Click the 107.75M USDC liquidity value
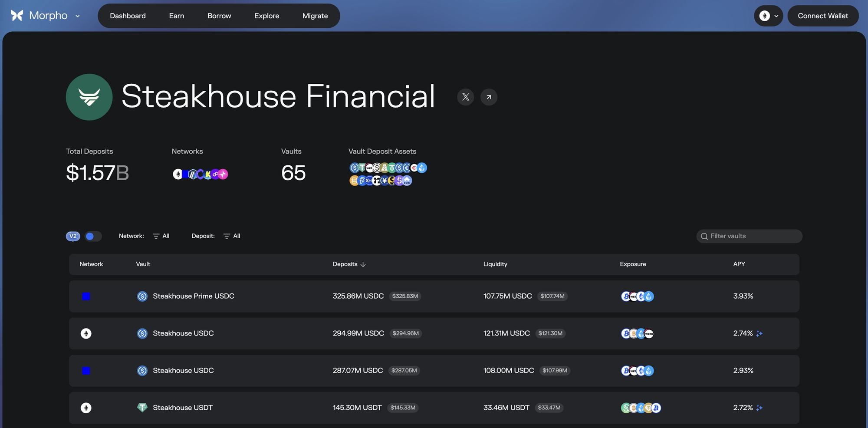This screenshot has height=428, width=868. click(x=508, y=296)
